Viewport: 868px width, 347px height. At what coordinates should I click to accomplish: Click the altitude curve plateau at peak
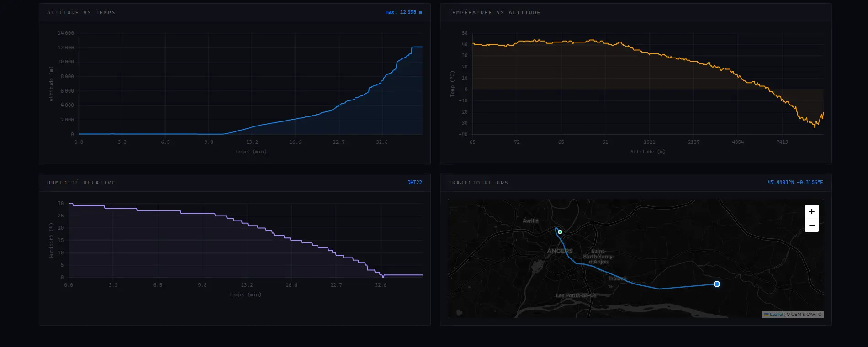click(x=417, y=47)
